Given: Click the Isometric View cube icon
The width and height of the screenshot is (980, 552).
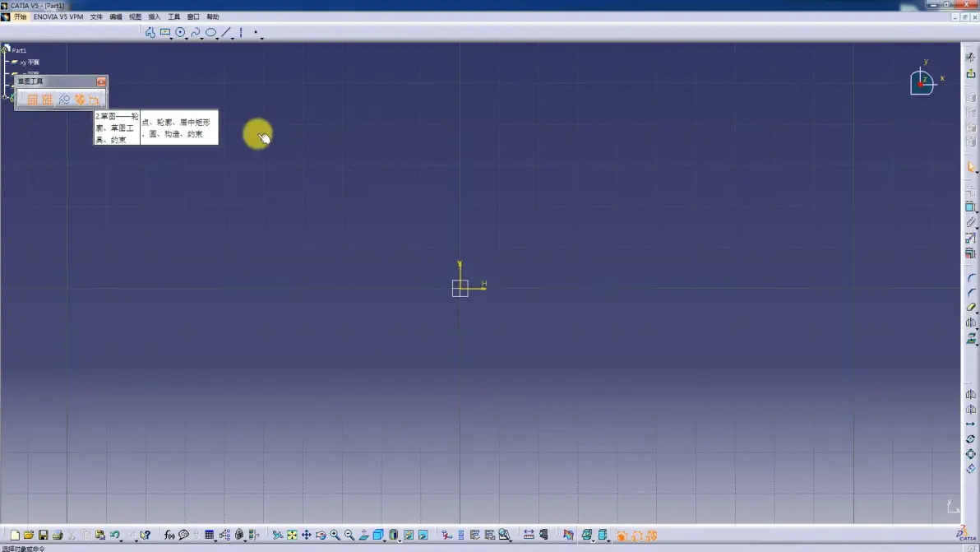Looking at the screenshot, I should click(x=378, y=535).
